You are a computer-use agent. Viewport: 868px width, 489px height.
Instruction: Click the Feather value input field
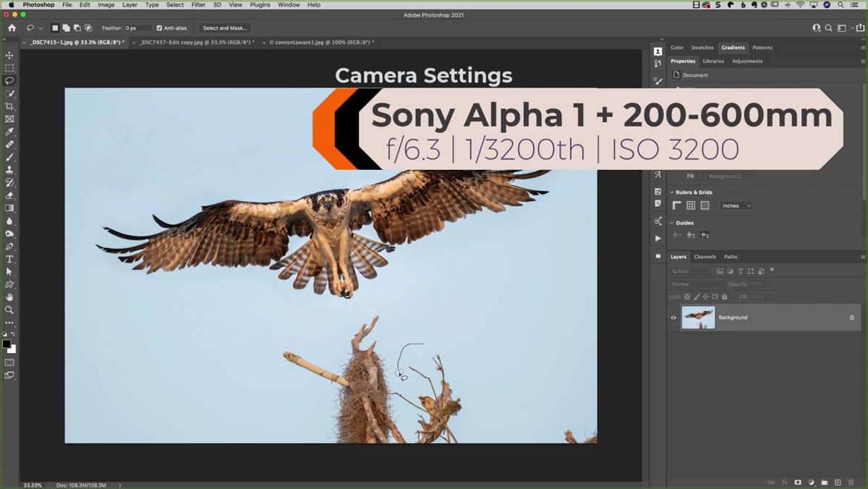coord(138,28)
